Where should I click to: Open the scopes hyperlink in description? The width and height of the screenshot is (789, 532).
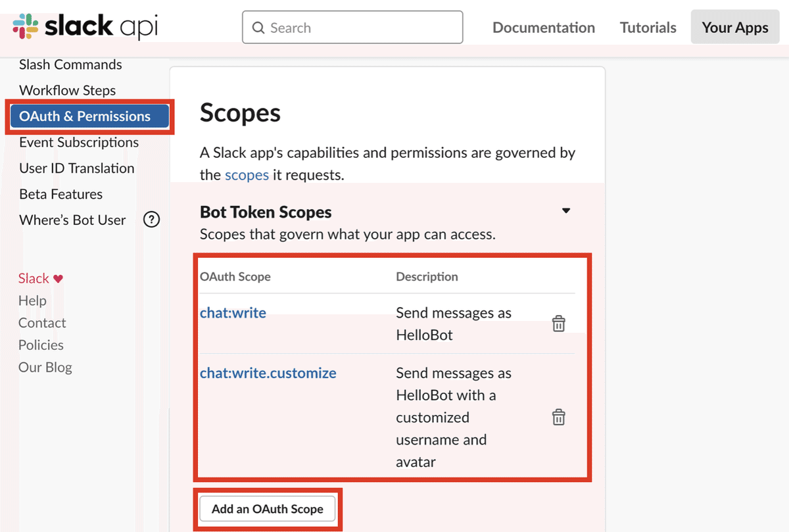247,175
